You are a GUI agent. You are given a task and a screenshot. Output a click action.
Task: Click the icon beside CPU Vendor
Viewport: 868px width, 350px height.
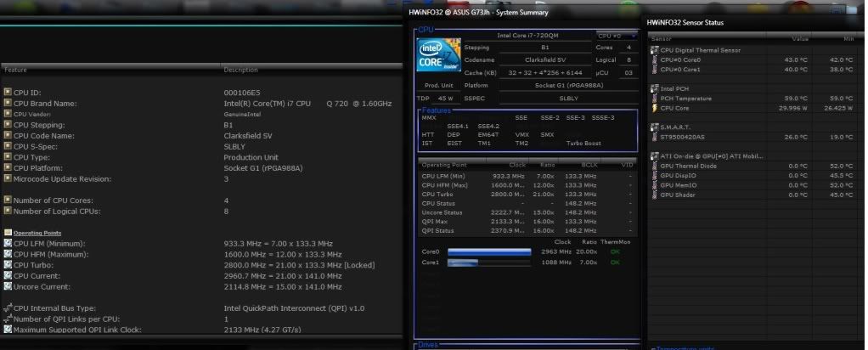click(8, 114)
